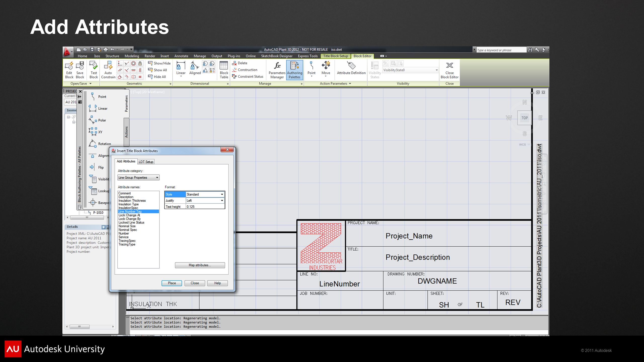Select the Linear dimensional constraint
This screenshot has width=644, height=362.
coord(181,69)
